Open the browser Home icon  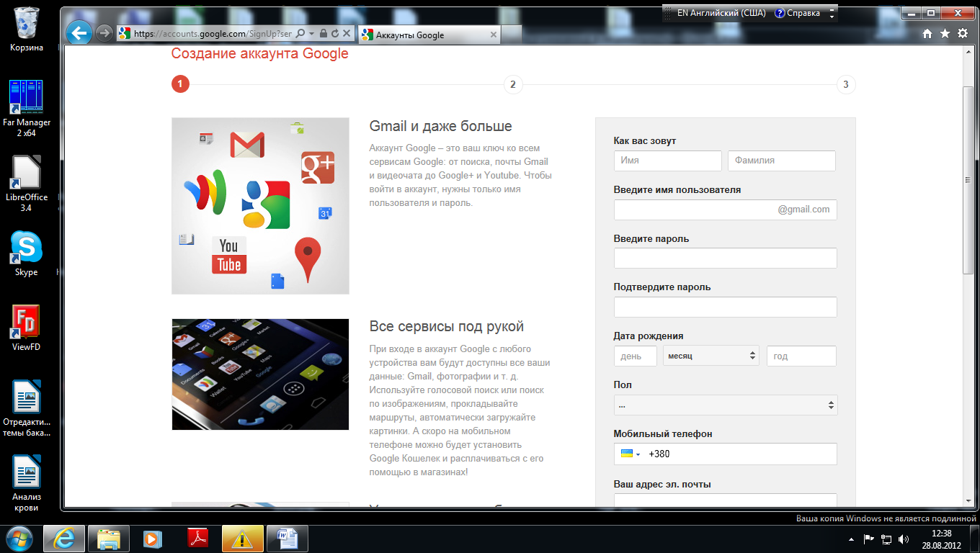point(927,34)
